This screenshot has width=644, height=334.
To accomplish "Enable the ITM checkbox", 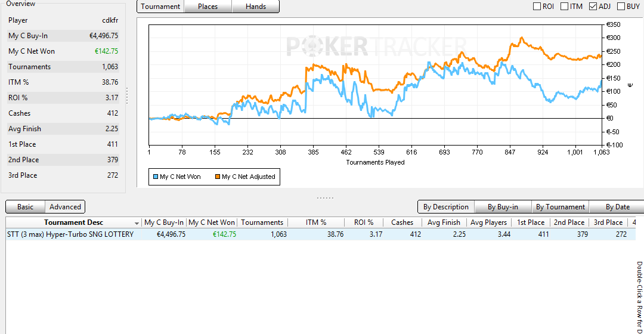I will click(564, 6).
